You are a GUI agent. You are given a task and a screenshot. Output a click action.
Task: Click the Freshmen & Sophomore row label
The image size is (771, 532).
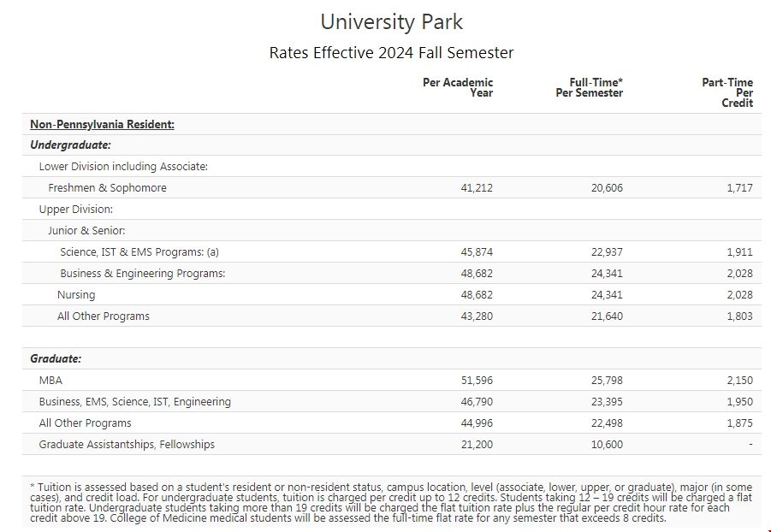pyautogui.click(x=107, y=188)
